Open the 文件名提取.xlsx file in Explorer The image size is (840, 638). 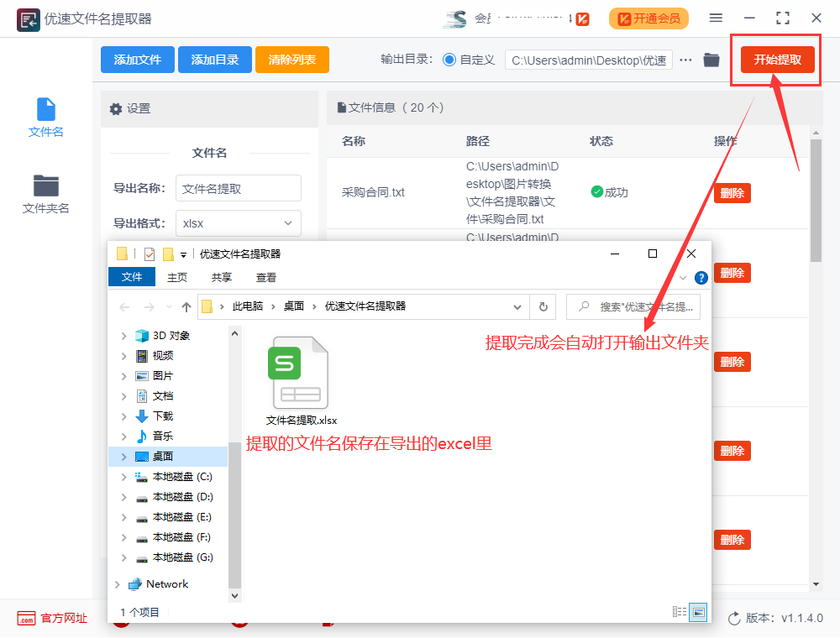pyautogui.click(x=301, y=380)
